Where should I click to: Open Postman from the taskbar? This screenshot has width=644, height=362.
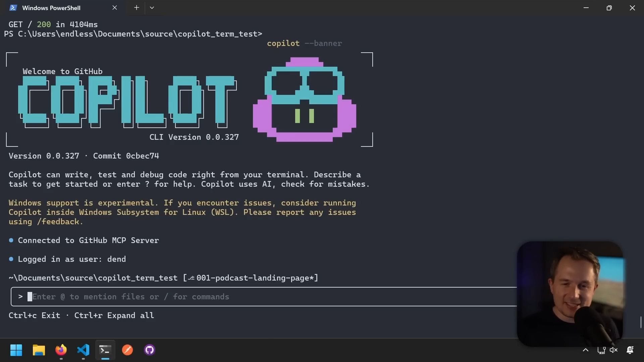click(x=127, y=350)
